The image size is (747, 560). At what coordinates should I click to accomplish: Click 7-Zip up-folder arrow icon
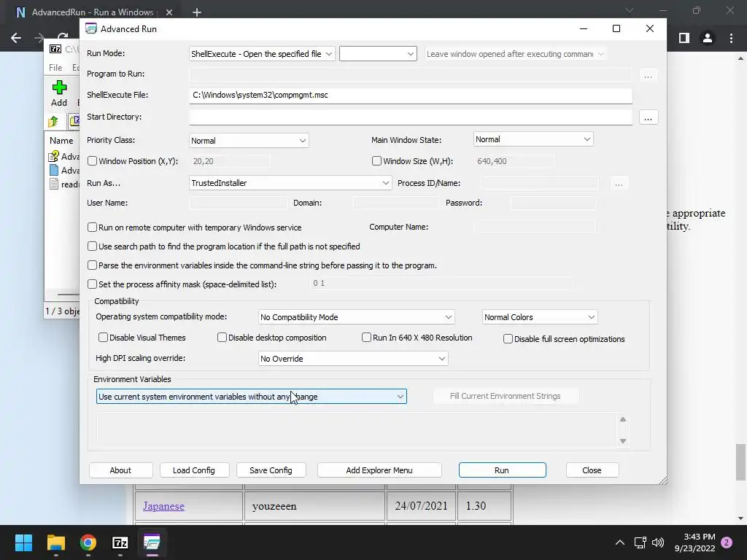[53, 122]
